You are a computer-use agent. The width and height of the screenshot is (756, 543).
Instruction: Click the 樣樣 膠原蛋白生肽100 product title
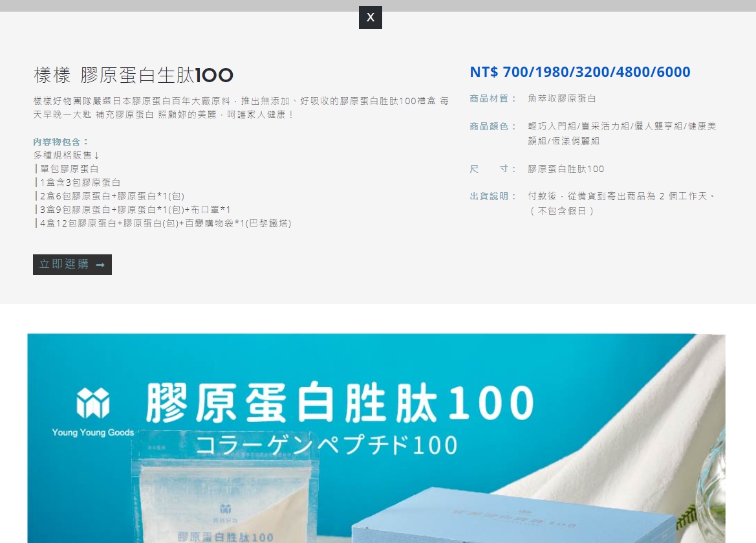[133, 74]
